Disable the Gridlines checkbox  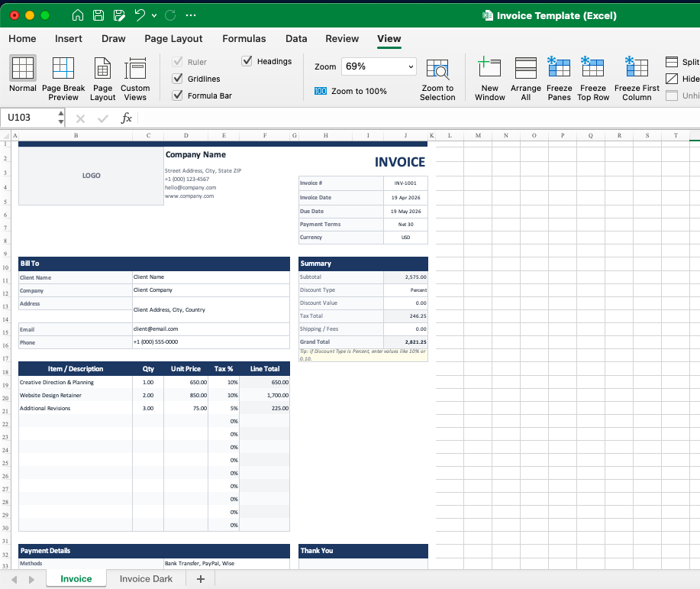pos(176,79)
